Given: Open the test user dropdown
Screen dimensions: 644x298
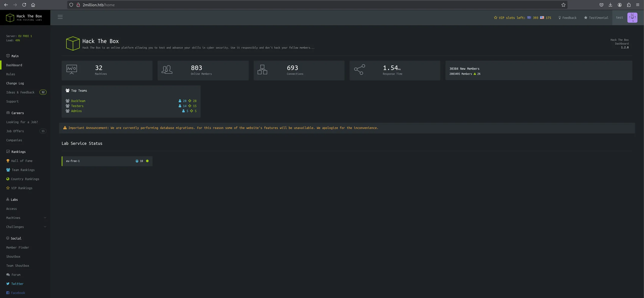Looking at the screenshot, I should click(619, 18).
